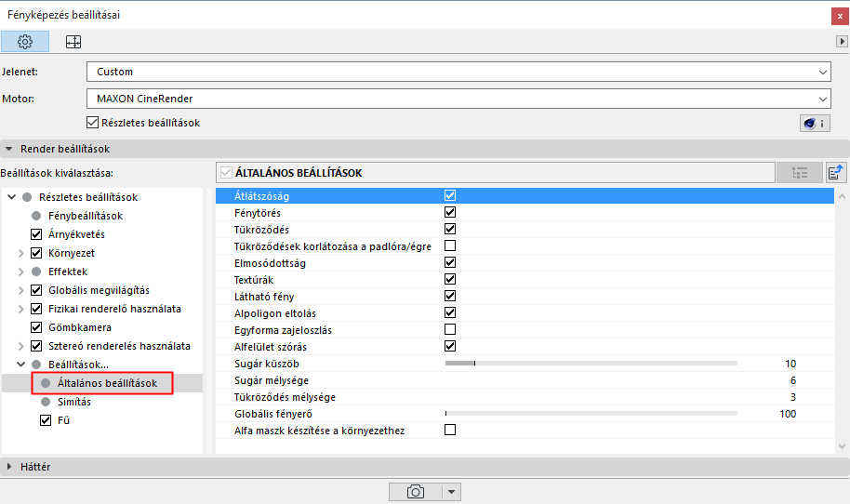Collapse Részletes beállítások tree node
The width and height of the screenshot is (850, 504).
point(11,197)
